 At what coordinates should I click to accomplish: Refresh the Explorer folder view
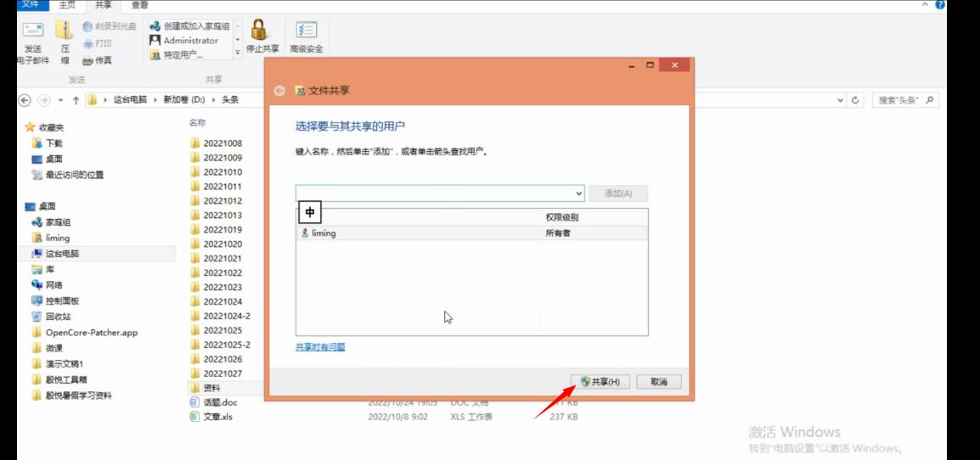(x=855, y=100)
